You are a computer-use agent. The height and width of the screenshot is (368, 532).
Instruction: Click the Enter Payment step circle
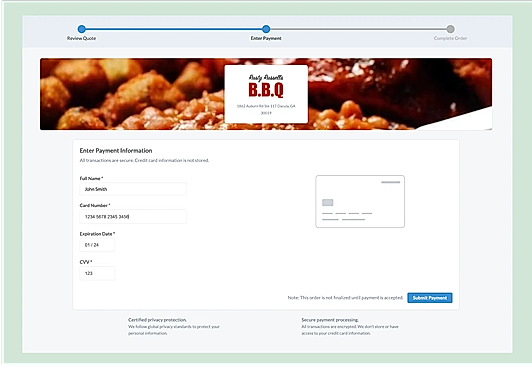tap(266, 29)
